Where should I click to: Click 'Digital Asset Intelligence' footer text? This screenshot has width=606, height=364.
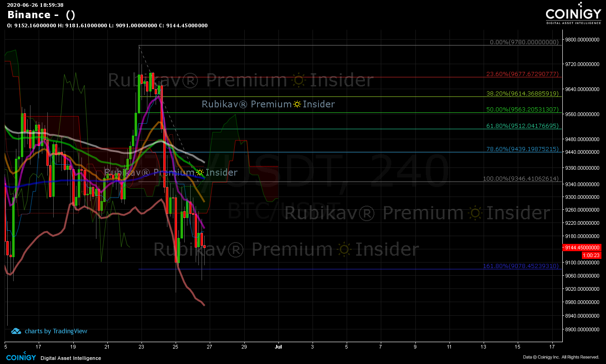(x=71, y=358)
